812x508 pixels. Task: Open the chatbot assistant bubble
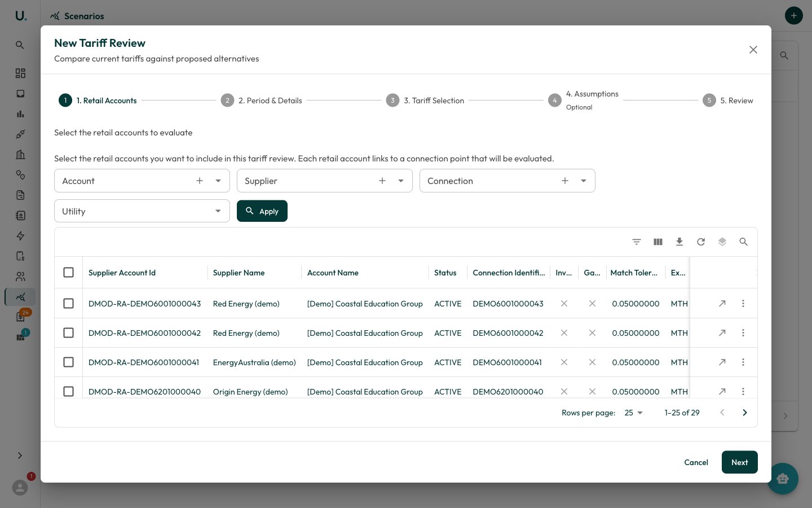783,479
